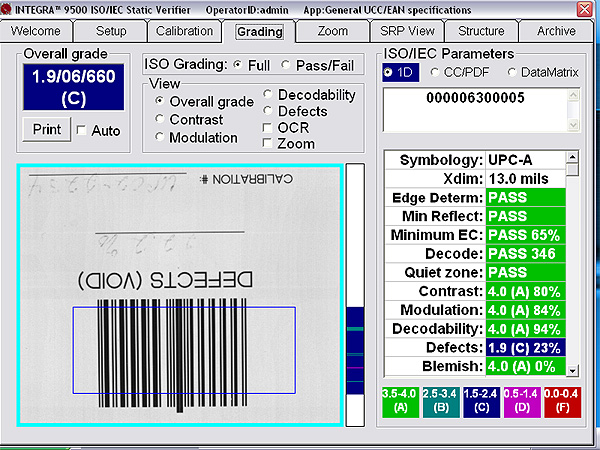
Task: Select the Contrast view radio button
Action: pos(160,120)
